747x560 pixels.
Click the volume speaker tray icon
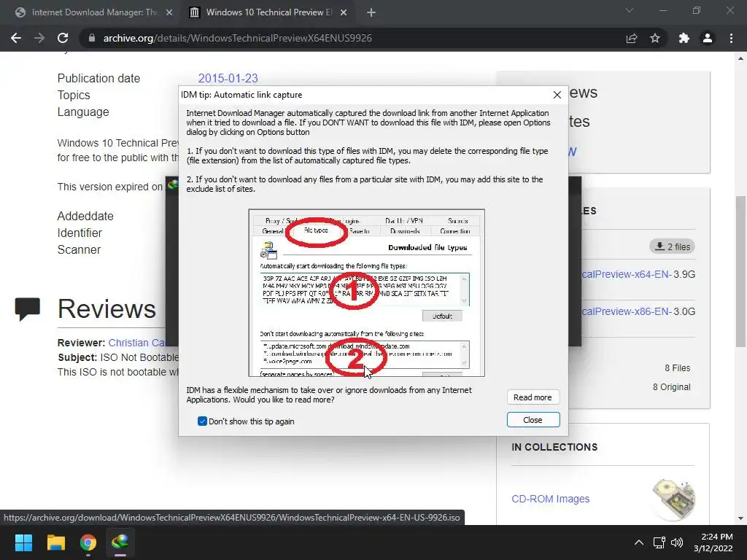676,542
